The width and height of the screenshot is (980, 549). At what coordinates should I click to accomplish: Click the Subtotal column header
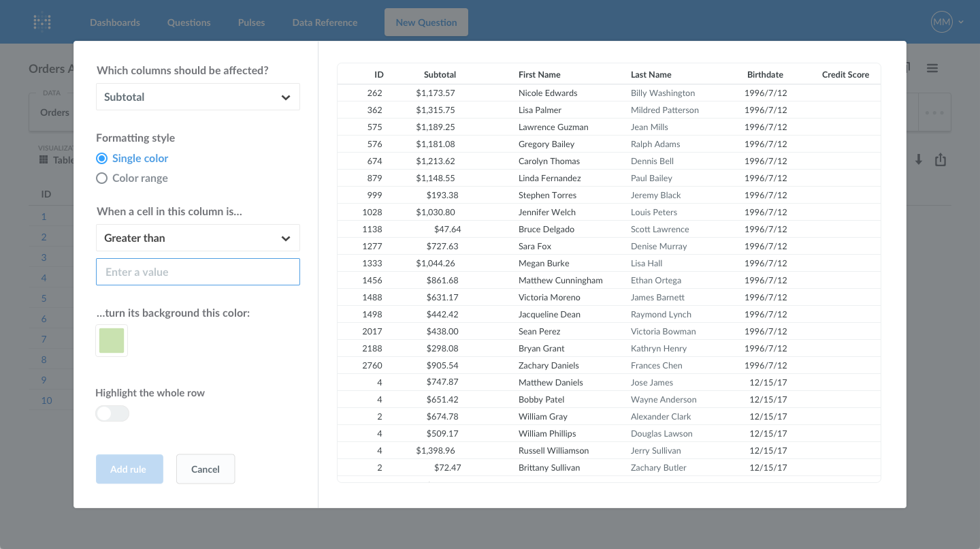[x=440, y=74]
